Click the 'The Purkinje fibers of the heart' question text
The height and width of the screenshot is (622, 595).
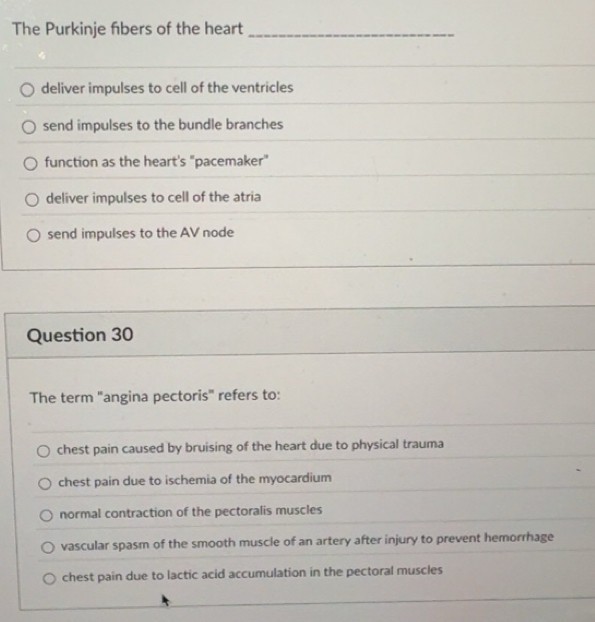(127, 29)
